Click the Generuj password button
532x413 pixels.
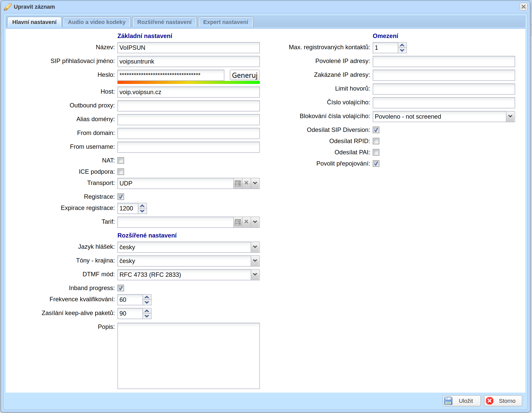point(245,75)
